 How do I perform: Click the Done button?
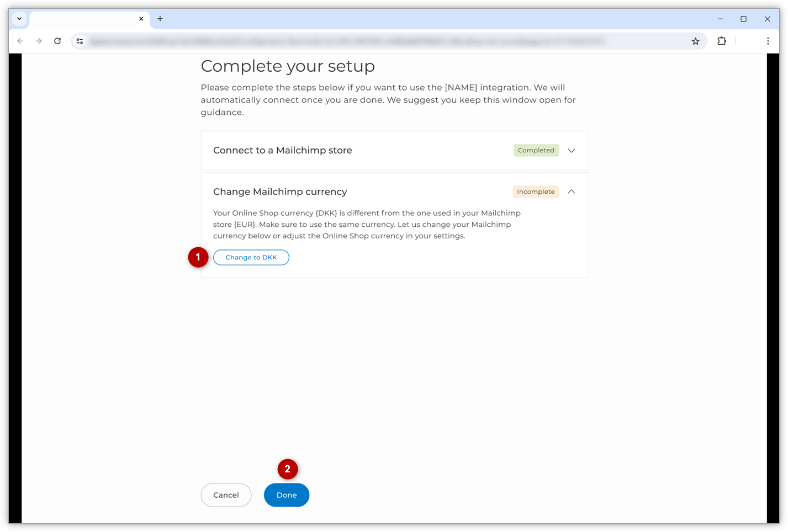click(286, 495)
